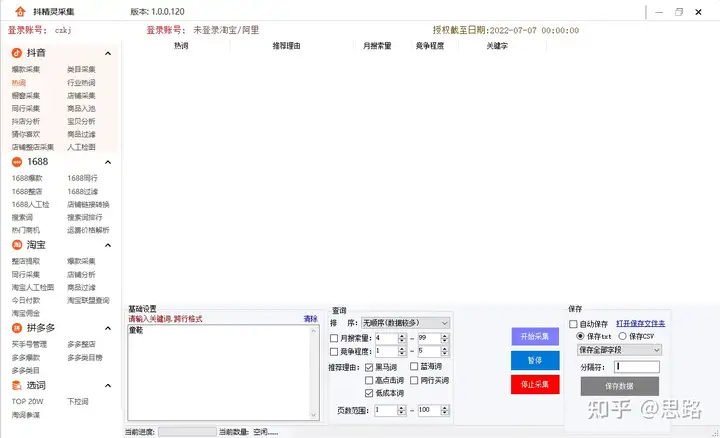Image resolution: width=720 pixels, height=438 pixels.
Task: Open the 1688人工检 menu item
Action: [x=30, y=204]
